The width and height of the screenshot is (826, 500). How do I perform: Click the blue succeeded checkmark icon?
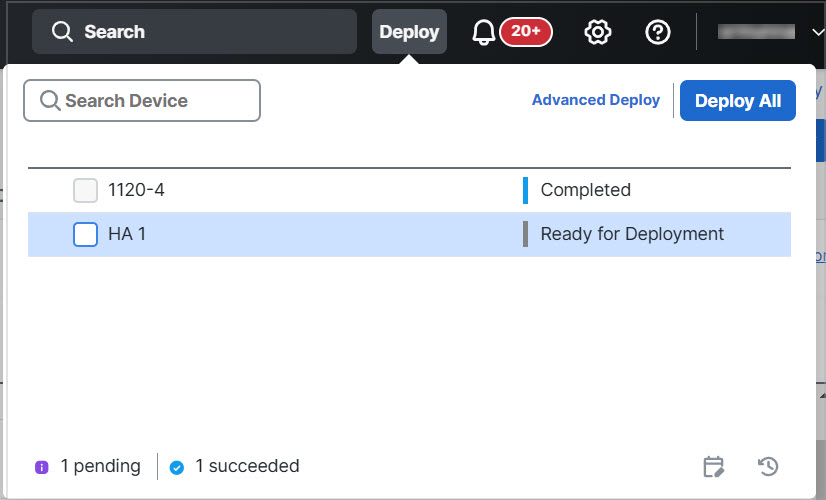[177, 467]
